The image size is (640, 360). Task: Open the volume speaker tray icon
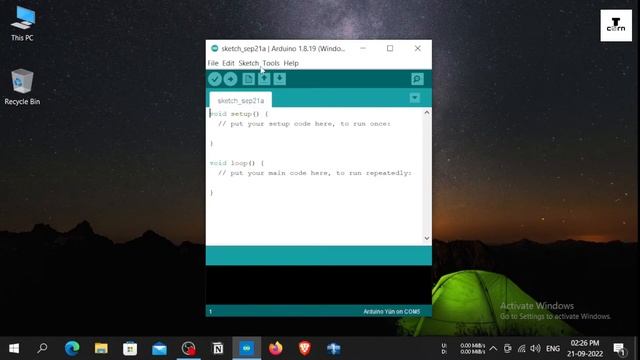(535, 349)
